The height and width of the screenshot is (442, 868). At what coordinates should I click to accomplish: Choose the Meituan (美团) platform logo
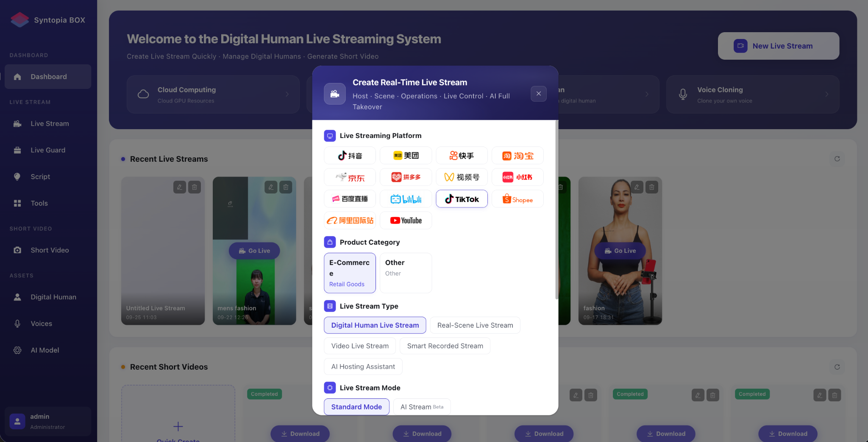click(406, 156)
